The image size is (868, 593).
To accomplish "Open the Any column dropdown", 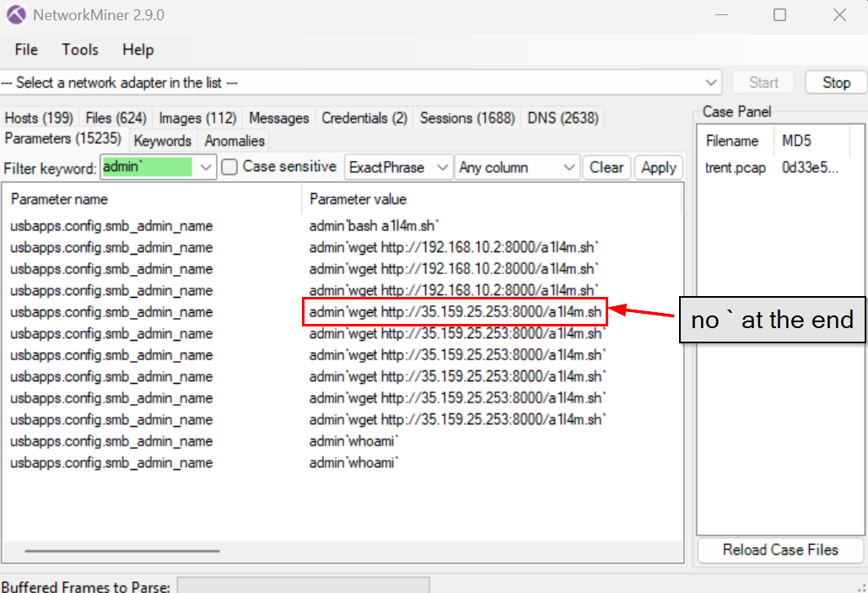I will point(516,167).
